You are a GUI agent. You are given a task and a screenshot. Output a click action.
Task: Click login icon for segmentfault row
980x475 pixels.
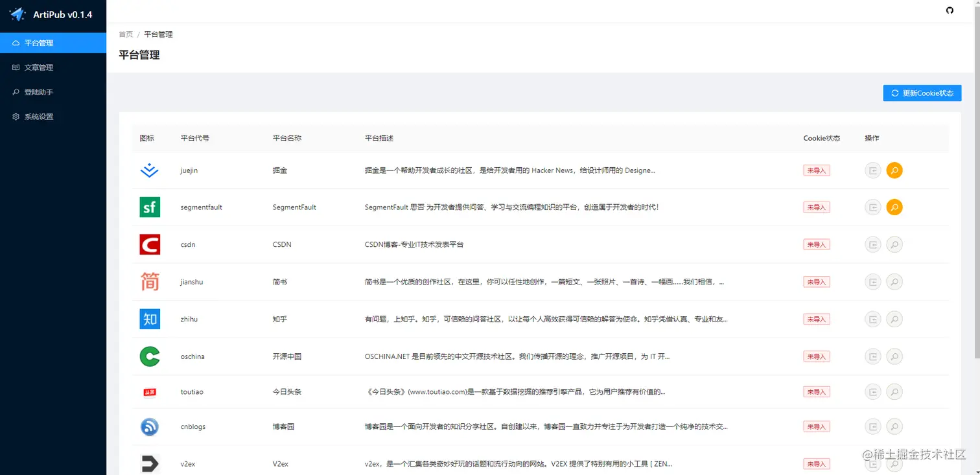click(x=873, y=207)
